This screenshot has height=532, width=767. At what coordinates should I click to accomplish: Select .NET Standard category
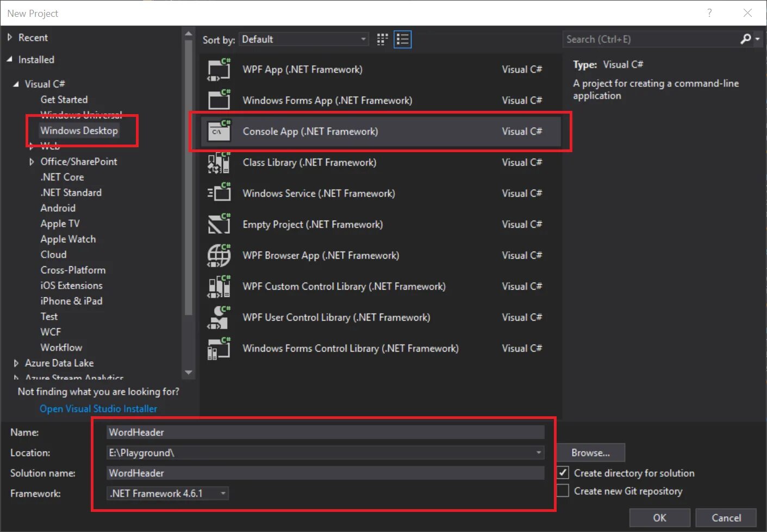71,193
